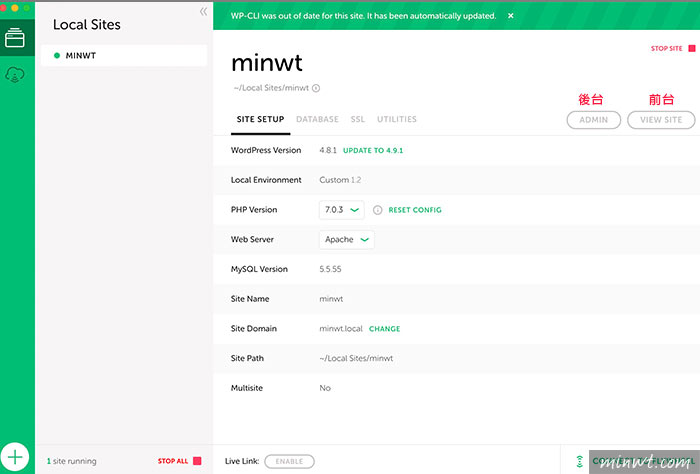This screenshot has height=474, width=700.
Task: Open the Web Server Apache dropdown
Action: tap(346, 240)
